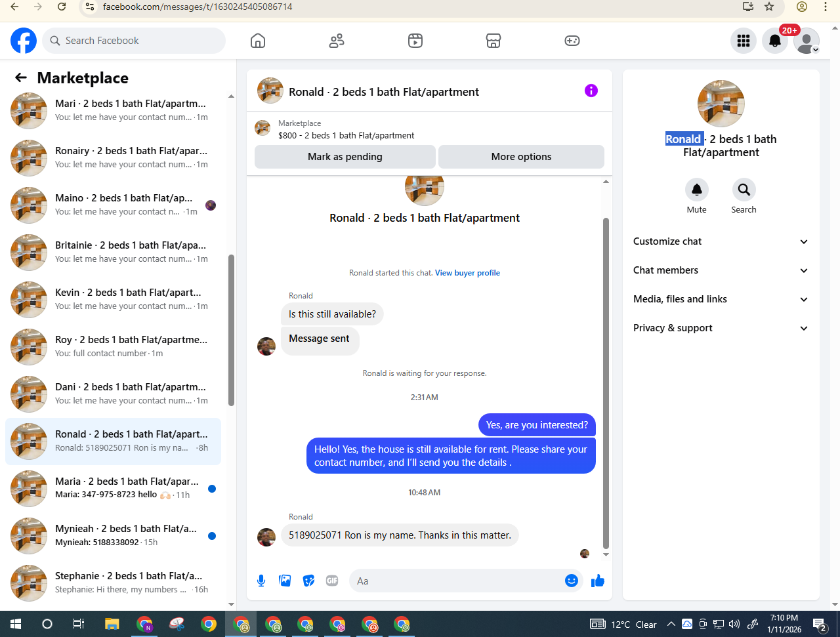Screen dimensions: 840x637
Task: Click Ronald's message with phone number
Action: tap(400, 535)
